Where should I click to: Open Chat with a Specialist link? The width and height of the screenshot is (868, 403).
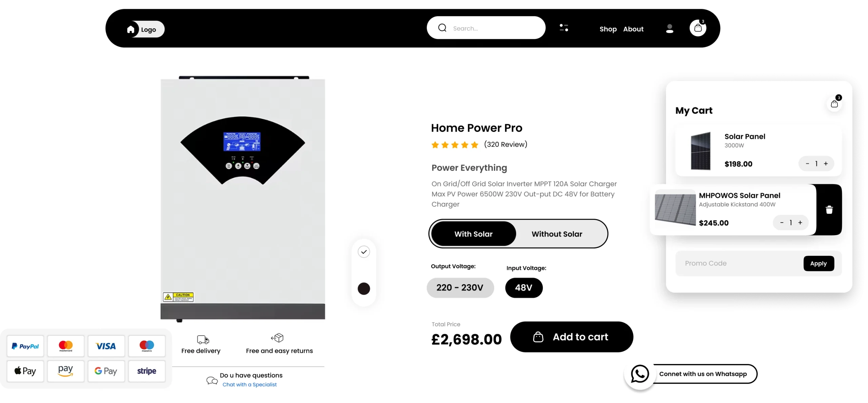click(250, 385)
